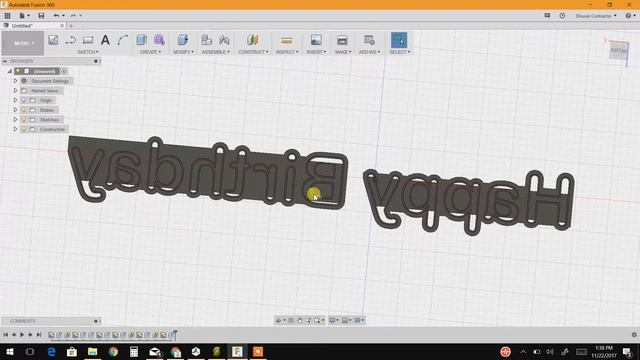Toggle visibility bulb for Bodies folder
Screen dimensions: 640x360
coord(24,110)
